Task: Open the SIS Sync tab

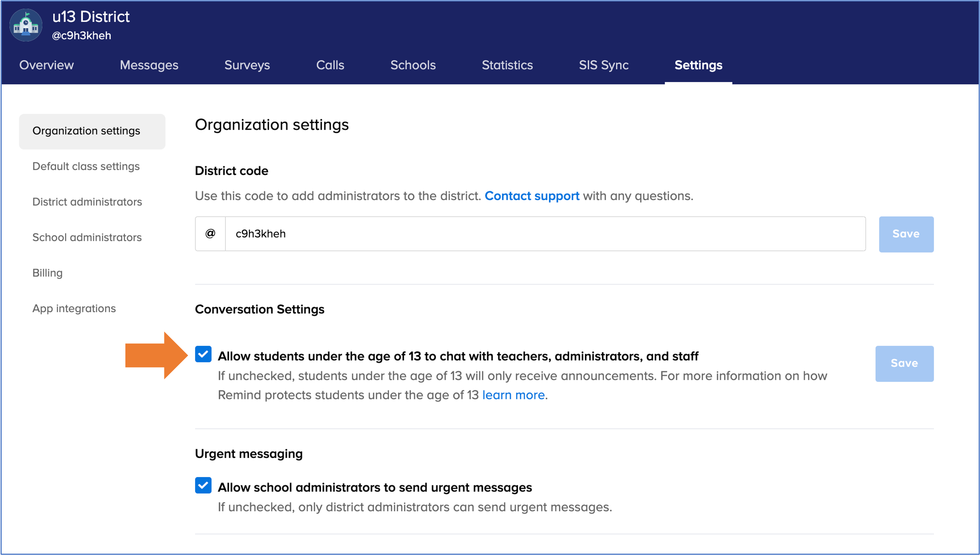Action: 604,65
